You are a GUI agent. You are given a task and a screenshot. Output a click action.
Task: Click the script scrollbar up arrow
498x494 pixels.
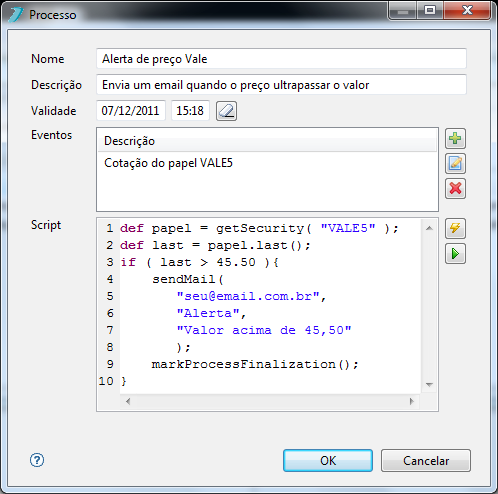pyautogui.click(x=429, y=228)
